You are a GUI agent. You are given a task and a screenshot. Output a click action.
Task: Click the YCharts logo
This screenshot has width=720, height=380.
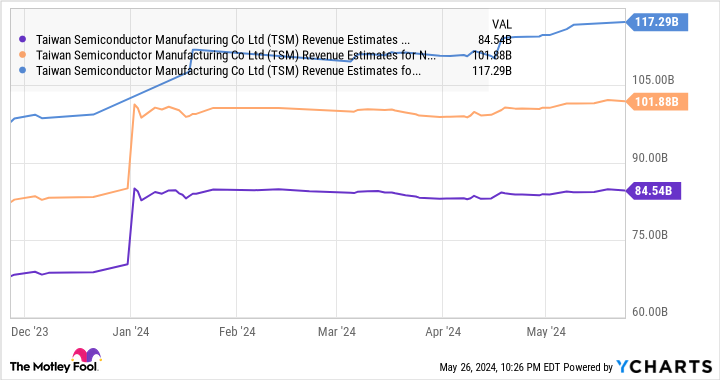(664, 366)
